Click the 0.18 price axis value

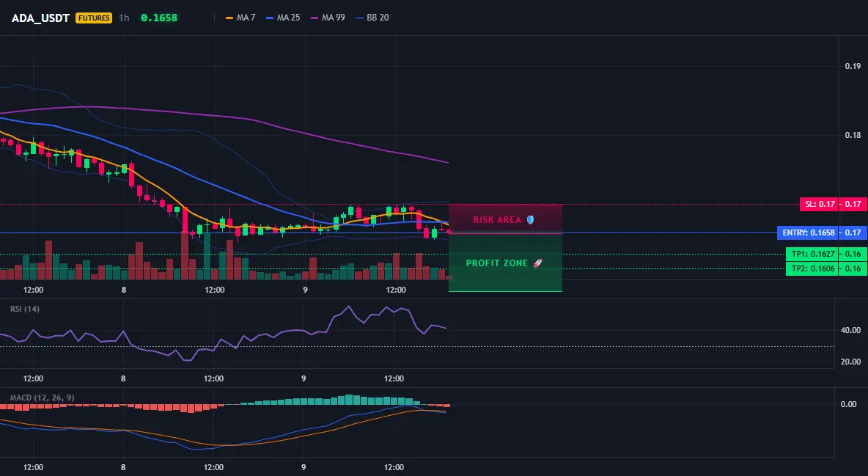pyautogui.click(x=853, y=135)
